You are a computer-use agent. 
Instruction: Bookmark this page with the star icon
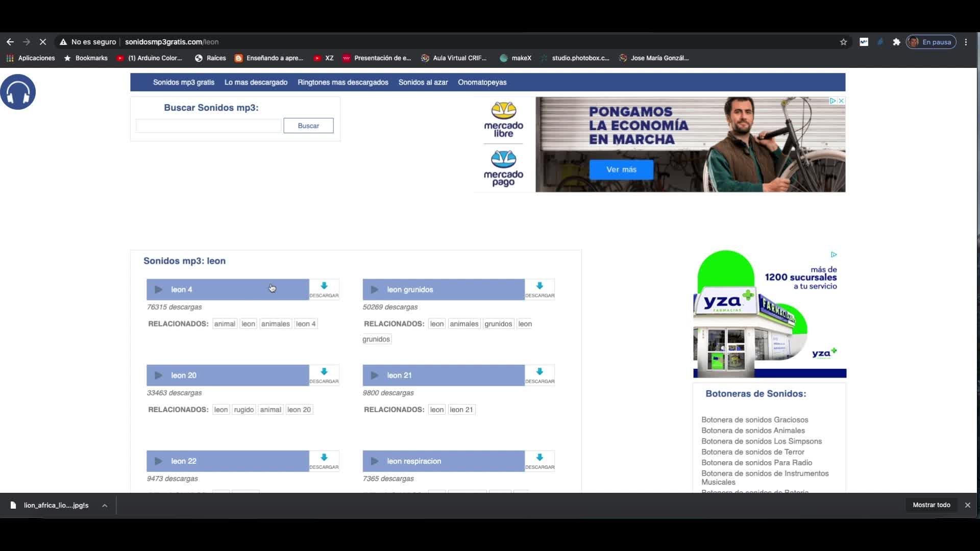(843, 42)
